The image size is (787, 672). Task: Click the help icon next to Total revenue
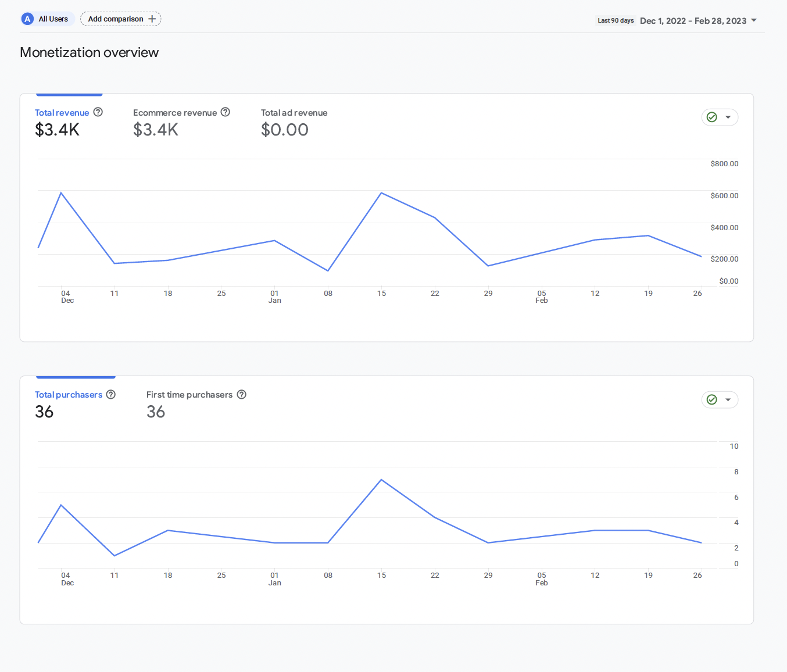98,112
